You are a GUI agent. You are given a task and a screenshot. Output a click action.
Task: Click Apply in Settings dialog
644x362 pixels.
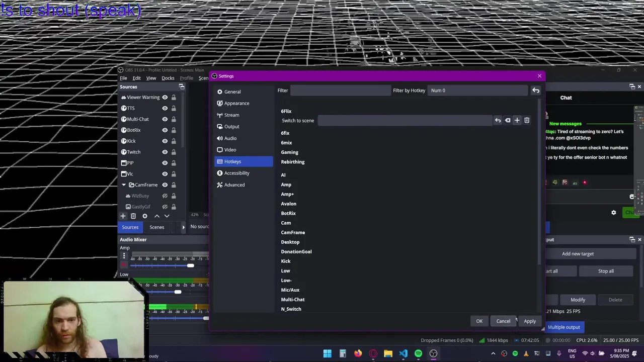coord(530,321)
